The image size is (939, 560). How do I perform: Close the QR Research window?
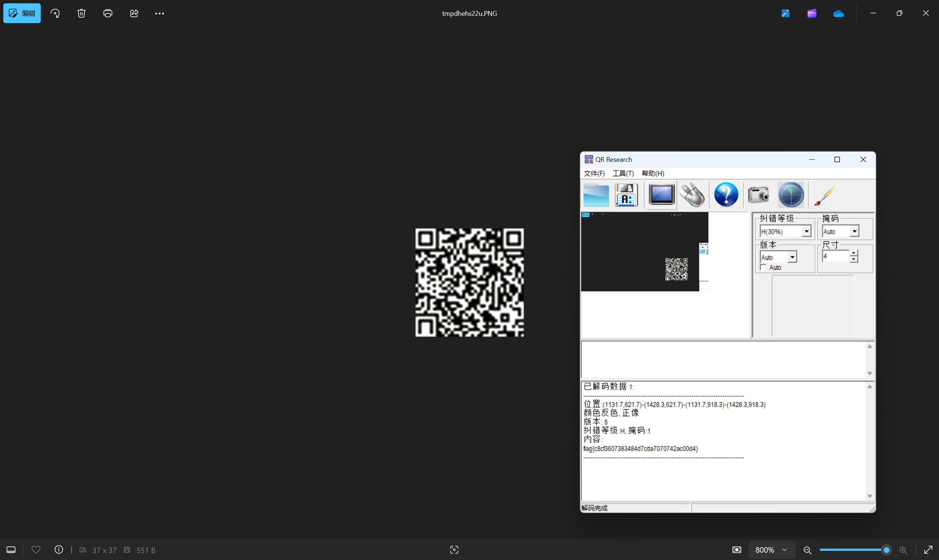863,160
